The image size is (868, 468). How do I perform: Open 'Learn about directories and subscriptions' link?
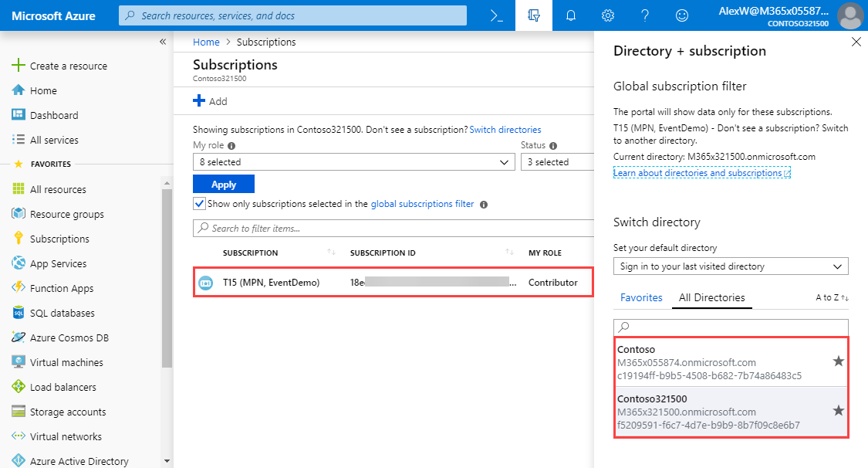(x=701, y=173)
